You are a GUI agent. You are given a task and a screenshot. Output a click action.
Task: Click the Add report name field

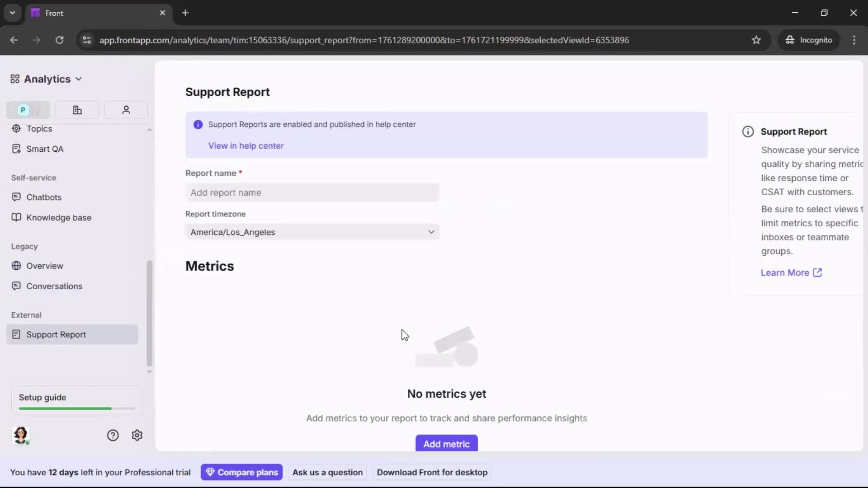point(312,192)
